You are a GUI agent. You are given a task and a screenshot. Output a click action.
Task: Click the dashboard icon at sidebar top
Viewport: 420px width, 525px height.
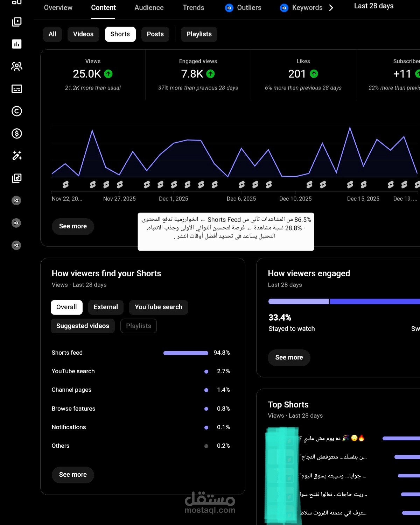tap(17, 2)
